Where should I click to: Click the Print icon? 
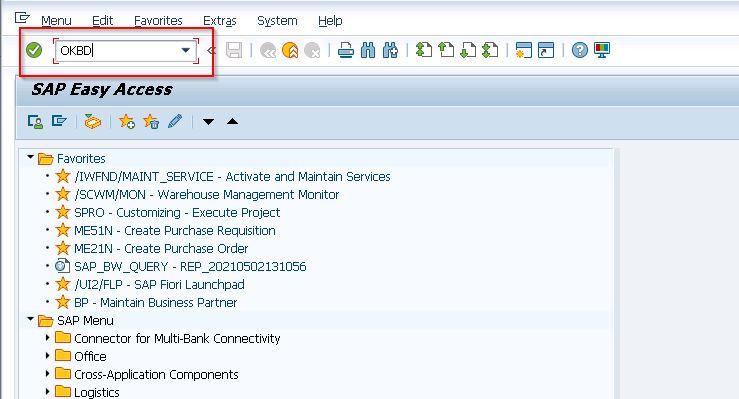tap(346, 50)
